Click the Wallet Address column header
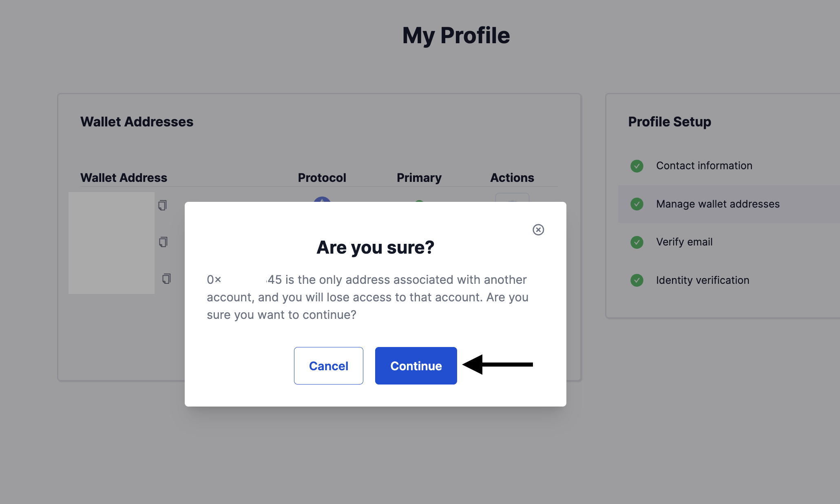Viewport: 840px width, 504px height. click(x=124, y=178)
